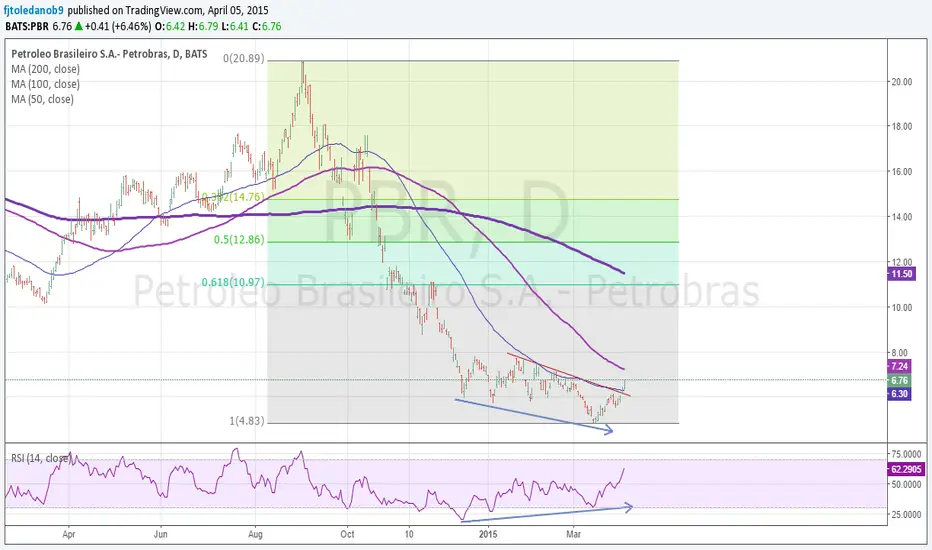Click the 0.5(12.86) Fibonacci level label
Screen dimensions: 932x550
pos(239,240)
